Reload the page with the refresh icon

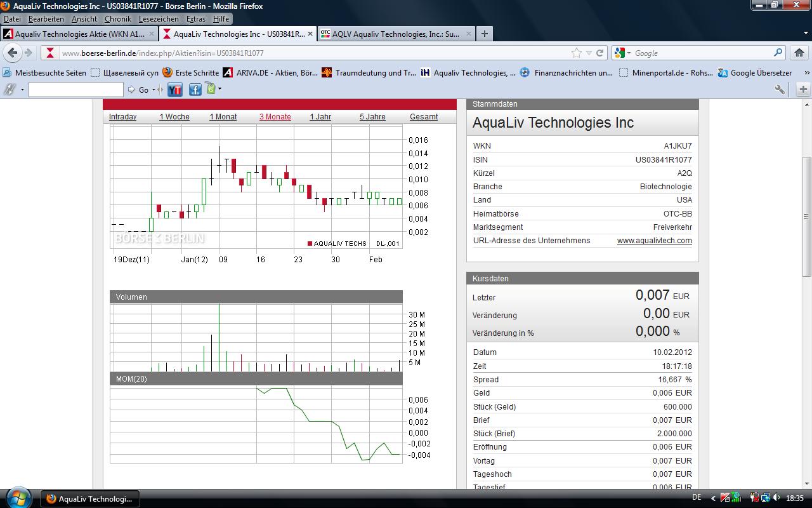pyautogui.click(x=599, y=53)
